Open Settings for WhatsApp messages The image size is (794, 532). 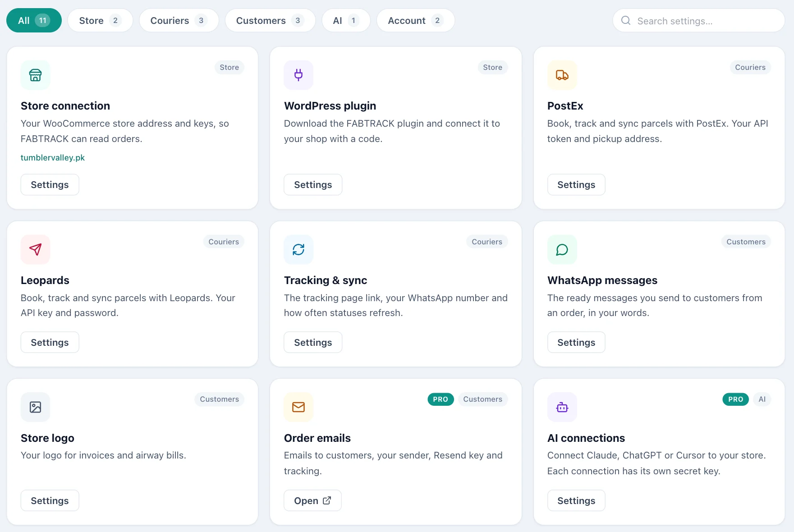pyautogui.click(x=576, y=343)
